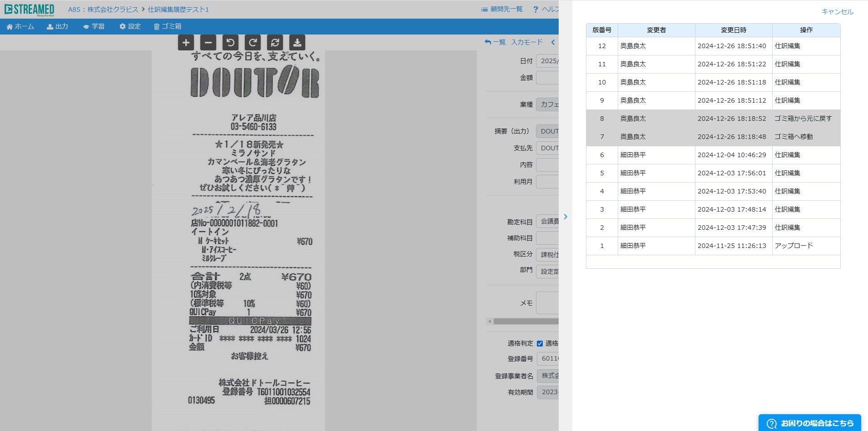The height and width of the screenshot is (431, 868).
Task: Select history version 5 row
Action: tap(713, 173)
